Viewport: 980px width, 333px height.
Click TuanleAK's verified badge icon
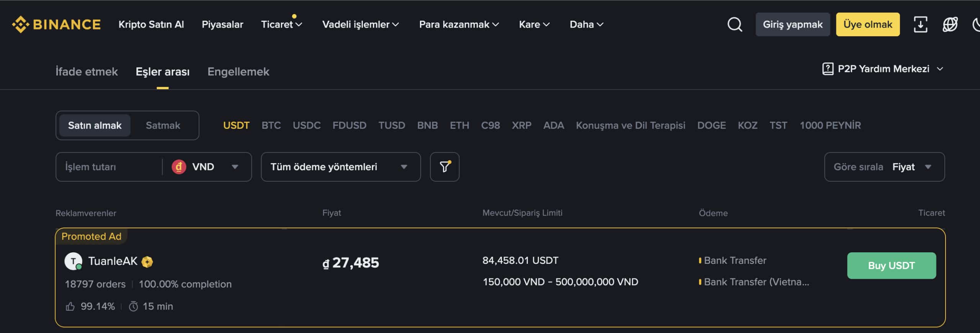(x=147, y=262)
